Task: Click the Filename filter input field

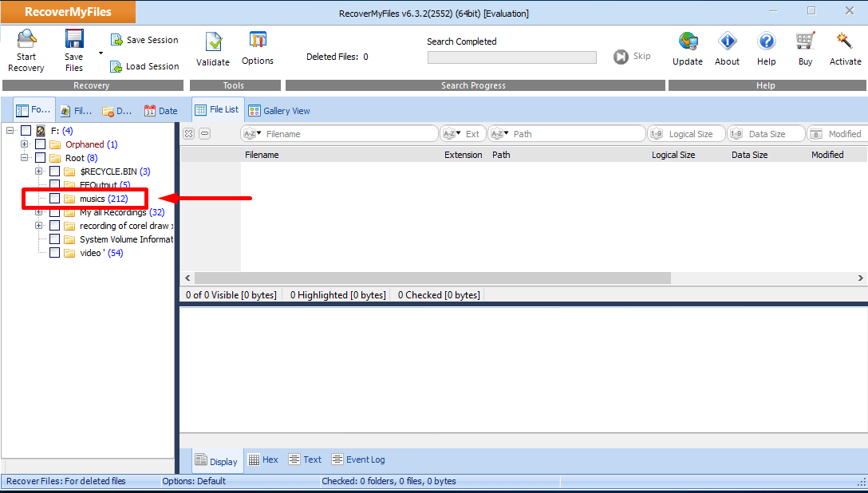Action: [x=349, y=134]
